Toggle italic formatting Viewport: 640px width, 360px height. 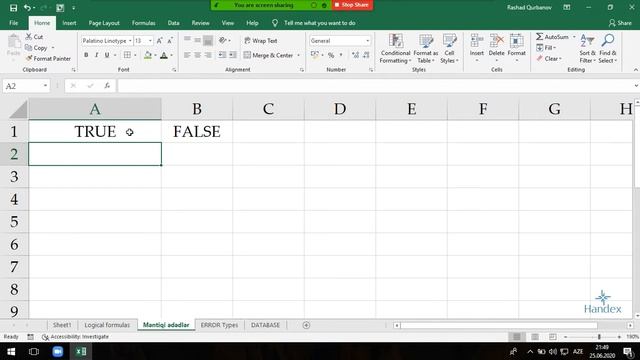coord(96,55)
